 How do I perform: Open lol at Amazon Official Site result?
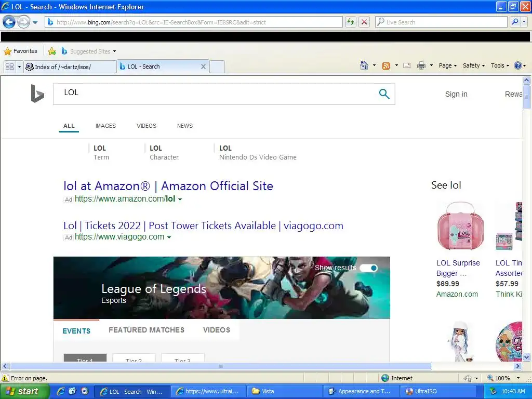[168, 186]
